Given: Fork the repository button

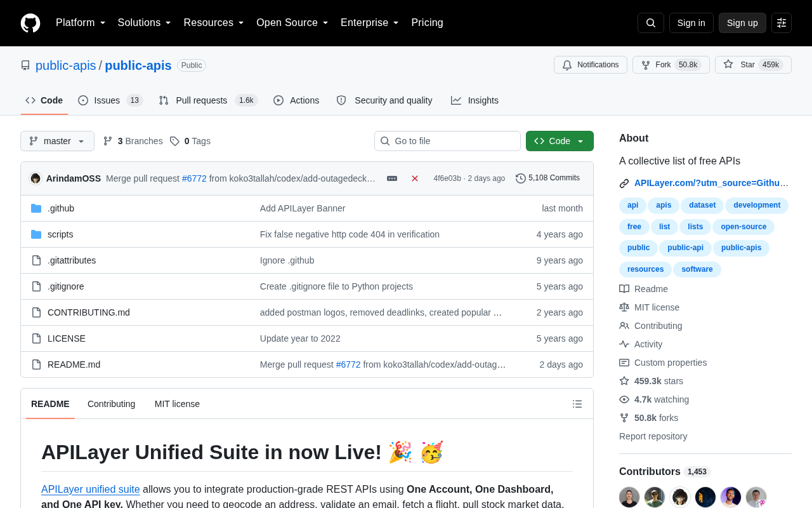Looking at the screenshot, I should (671, 65).
